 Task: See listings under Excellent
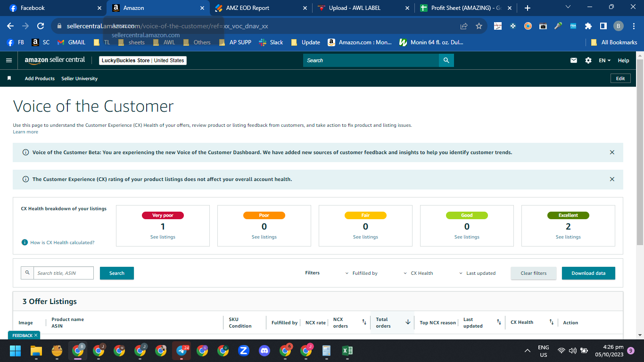pyautogui.click(x=568, y=237)
